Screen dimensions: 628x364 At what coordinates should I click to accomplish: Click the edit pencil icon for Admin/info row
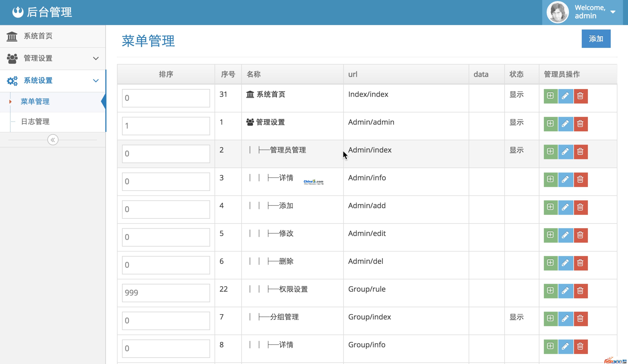click(x=565, y=179)
